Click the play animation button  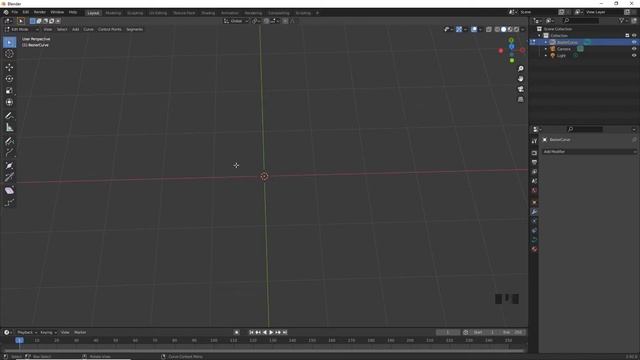(271, 332)
